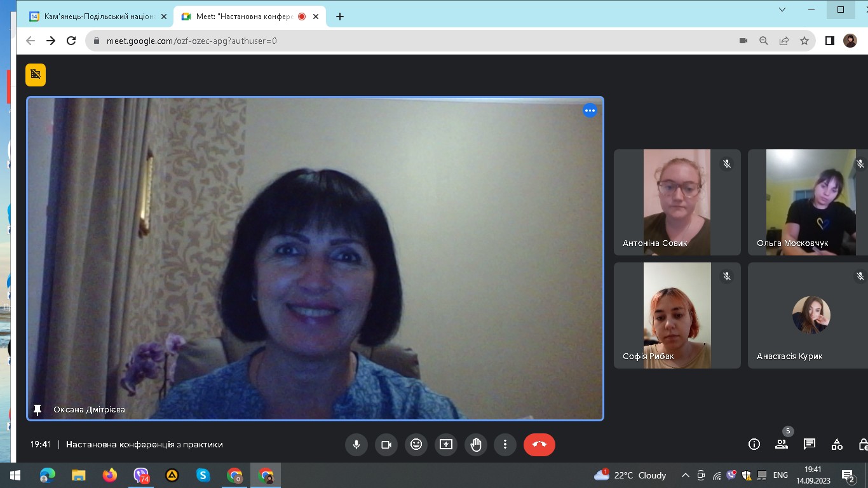Image resolution: width=868 pixels, height=488 pixels.
Task: Open options on Оксана Дмітрієва's video tile
Action: (x=590, y=111)
